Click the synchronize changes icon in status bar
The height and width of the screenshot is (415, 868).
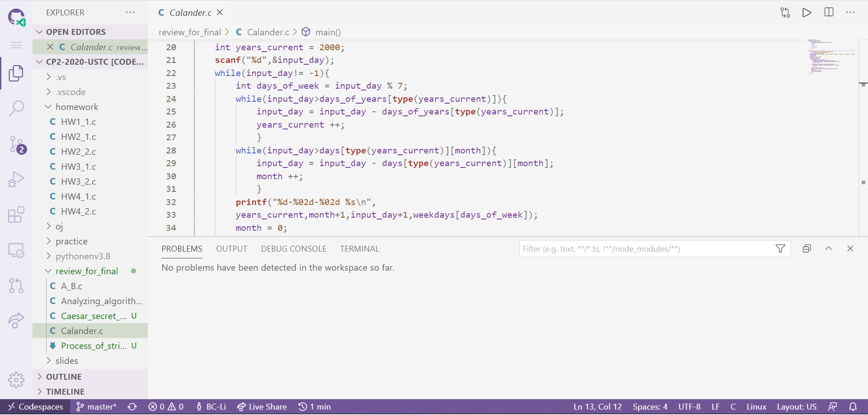tap(132, 407)
